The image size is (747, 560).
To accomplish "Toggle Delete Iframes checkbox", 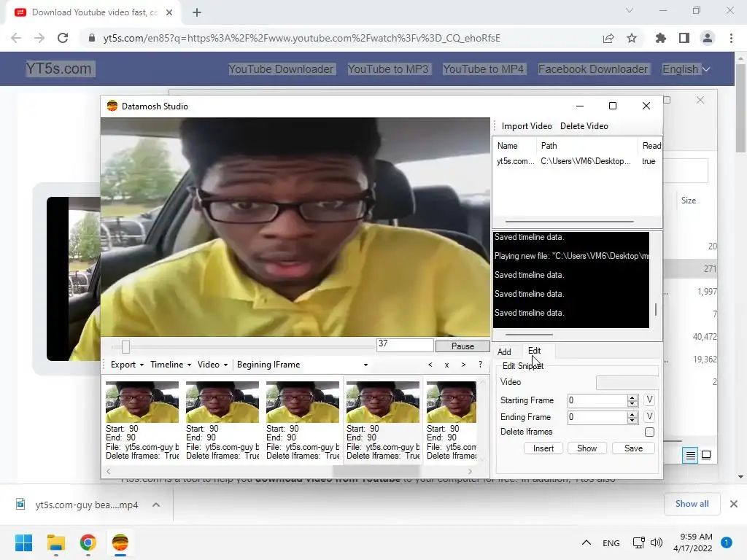I will 649,432.
